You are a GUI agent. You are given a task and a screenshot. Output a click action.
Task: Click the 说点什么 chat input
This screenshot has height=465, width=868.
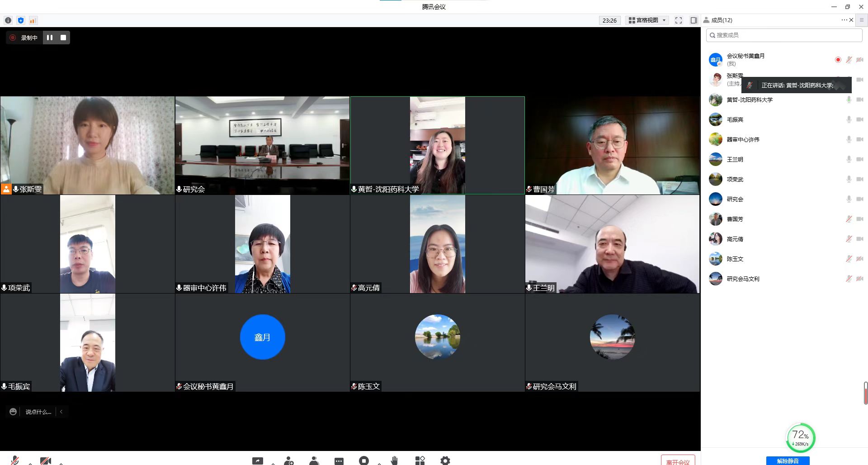[x=38, y=412]
